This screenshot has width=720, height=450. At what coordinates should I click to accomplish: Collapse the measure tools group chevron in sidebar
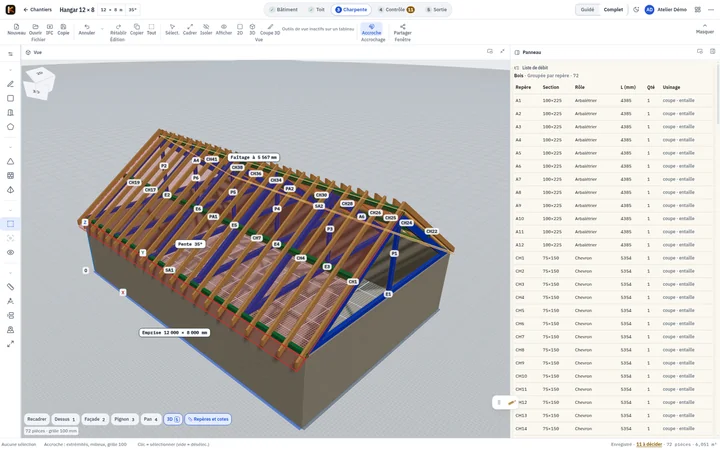coord(11,273)
